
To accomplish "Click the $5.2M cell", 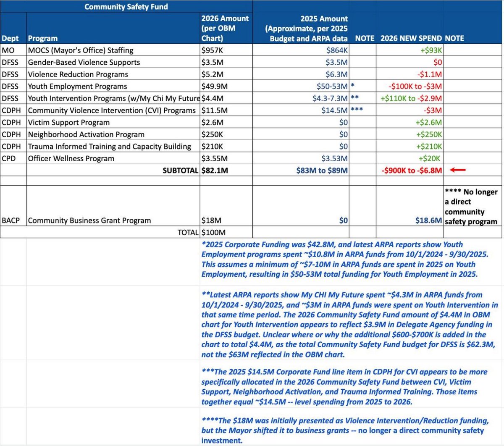I will (x=226, y=74).
